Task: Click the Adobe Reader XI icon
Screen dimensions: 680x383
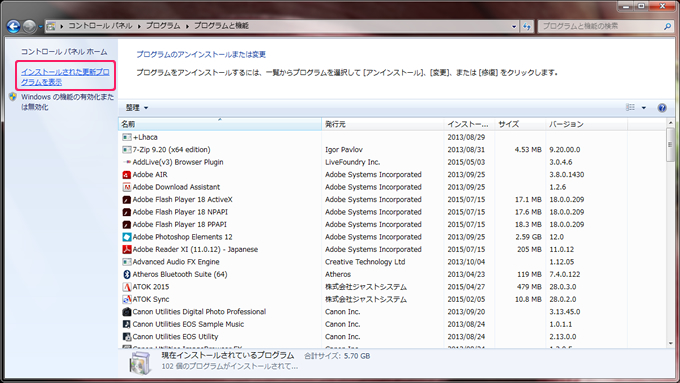Action: point(127,249)
